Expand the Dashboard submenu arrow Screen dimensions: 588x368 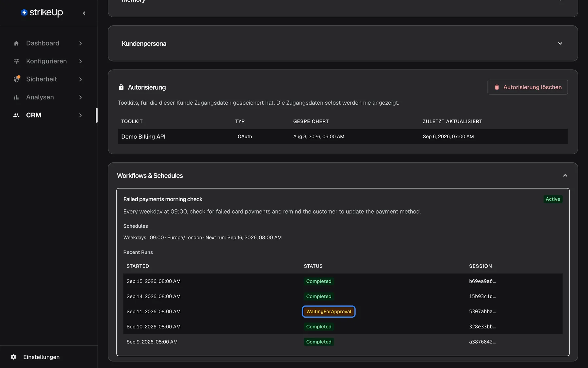(x=80, y=43)
